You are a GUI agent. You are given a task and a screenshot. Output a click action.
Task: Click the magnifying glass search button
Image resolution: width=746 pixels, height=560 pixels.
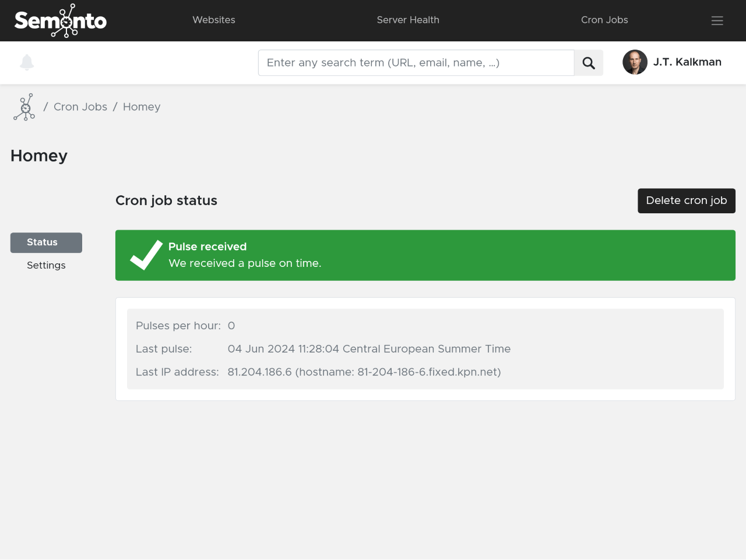click(589, 63)
